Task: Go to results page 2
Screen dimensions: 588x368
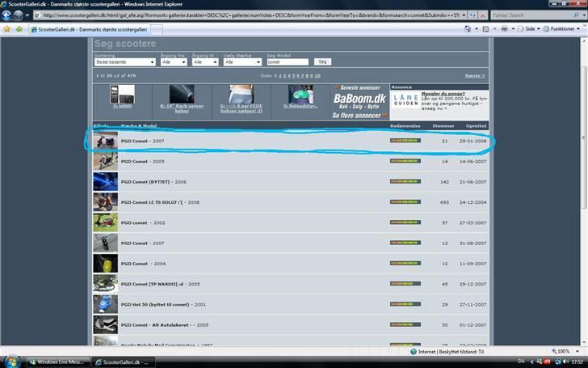Action: coord(279,76)
